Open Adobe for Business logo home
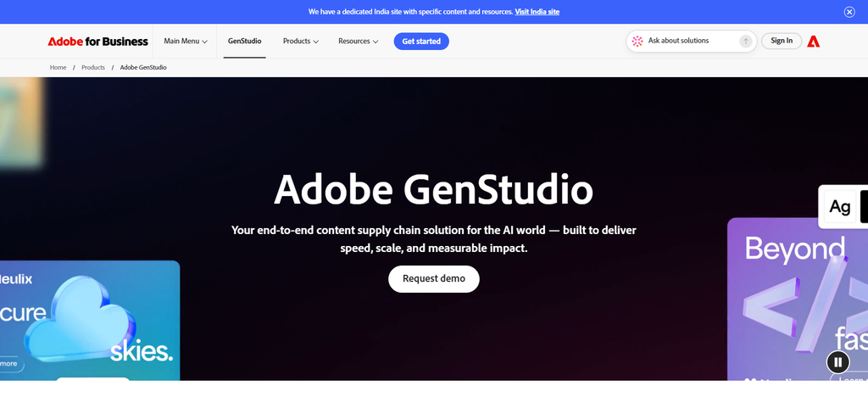868x397 pixels. tap(98, 41)
